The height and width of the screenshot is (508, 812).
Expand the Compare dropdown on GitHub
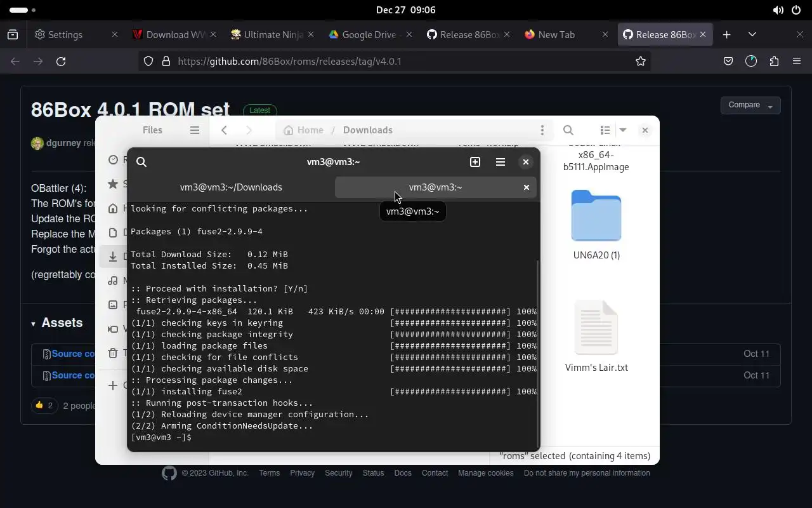[750, 105]
